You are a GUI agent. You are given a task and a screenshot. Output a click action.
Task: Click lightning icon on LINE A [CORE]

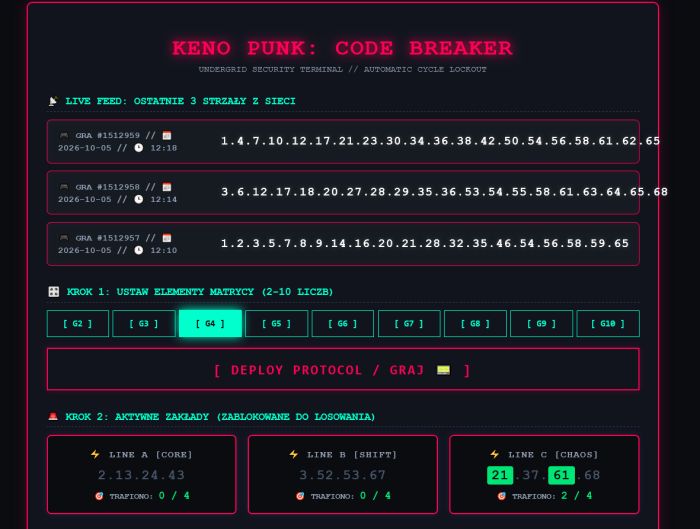click(95, 454)
